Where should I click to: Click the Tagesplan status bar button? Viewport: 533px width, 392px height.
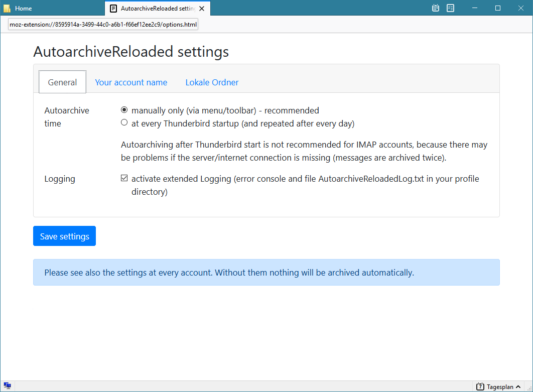[x=499, y=386]
